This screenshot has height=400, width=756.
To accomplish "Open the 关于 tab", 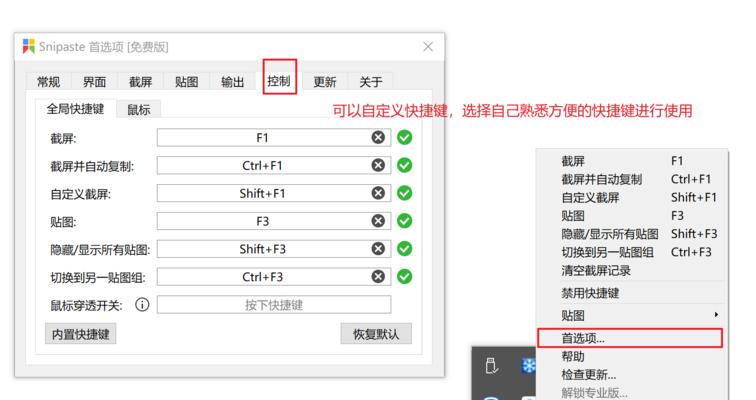I will click(x=371, y=82).
